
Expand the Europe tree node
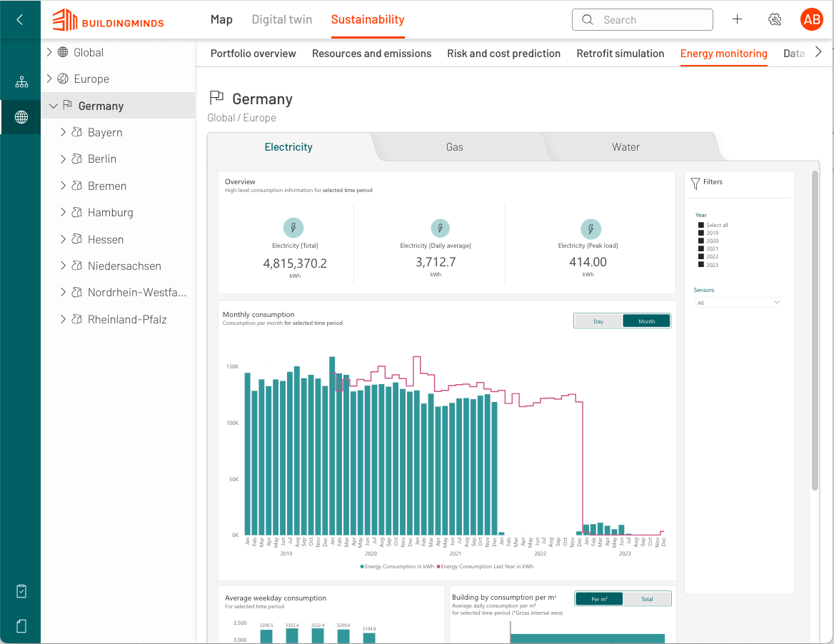point(49,79)
